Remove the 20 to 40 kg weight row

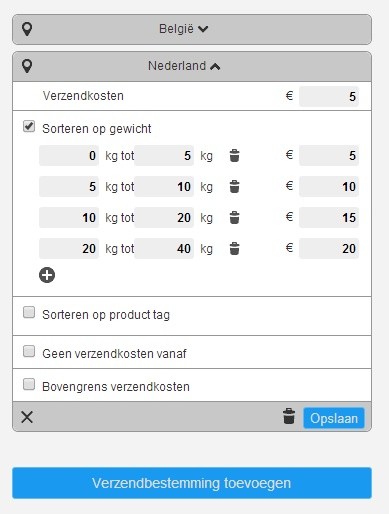[234, 249]
